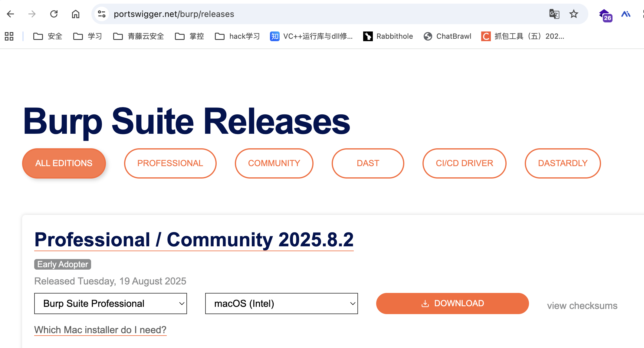Screen dimensions: 644x348
Task: Go back with the browser back arrow
Action: [11, 14]
